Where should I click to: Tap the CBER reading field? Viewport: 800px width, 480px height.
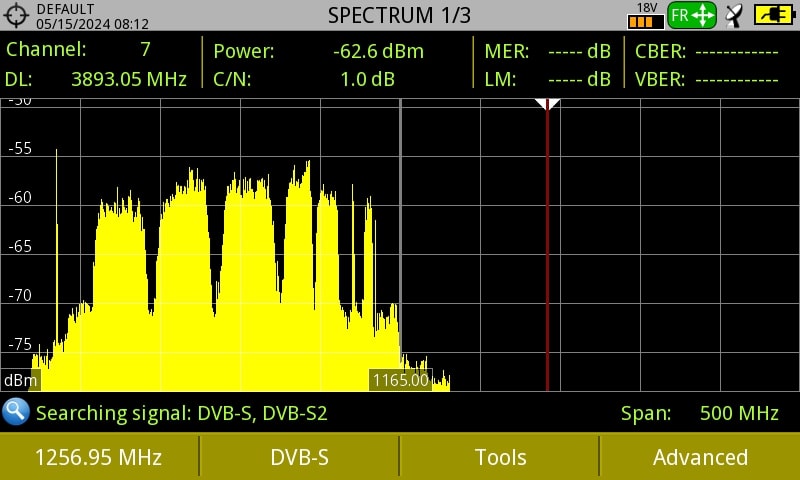click(736, 52)
